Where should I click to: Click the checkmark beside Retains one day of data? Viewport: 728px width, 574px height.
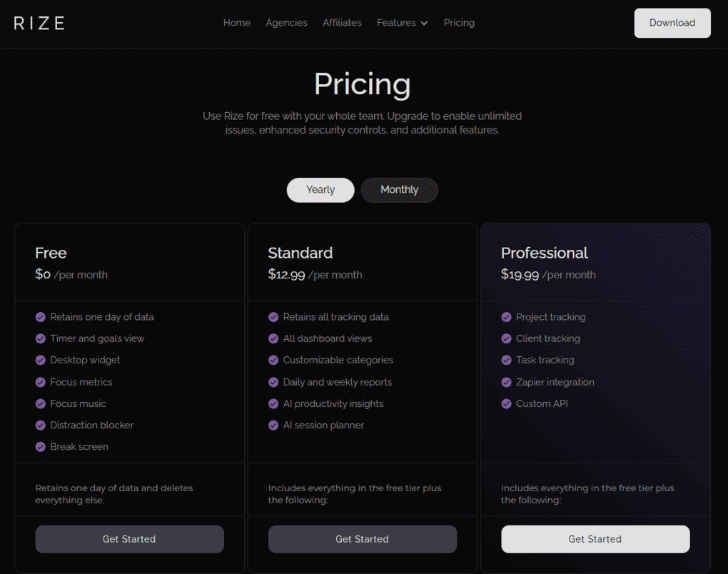coord(41,316)
